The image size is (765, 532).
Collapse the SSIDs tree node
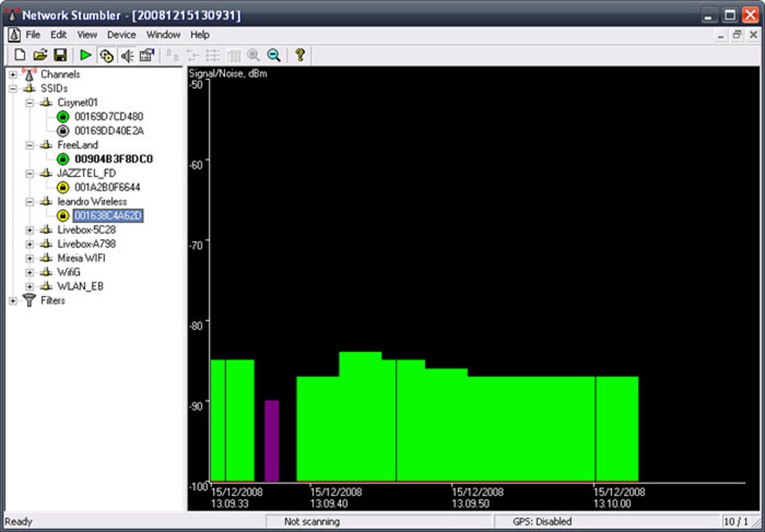click(x=13, y=88)
